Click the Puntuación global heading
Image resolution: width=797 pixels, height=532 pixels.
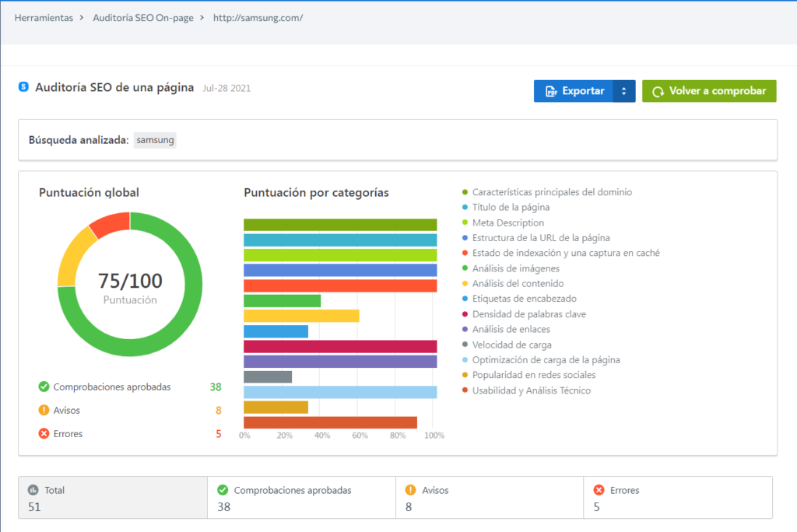(89, 193)
